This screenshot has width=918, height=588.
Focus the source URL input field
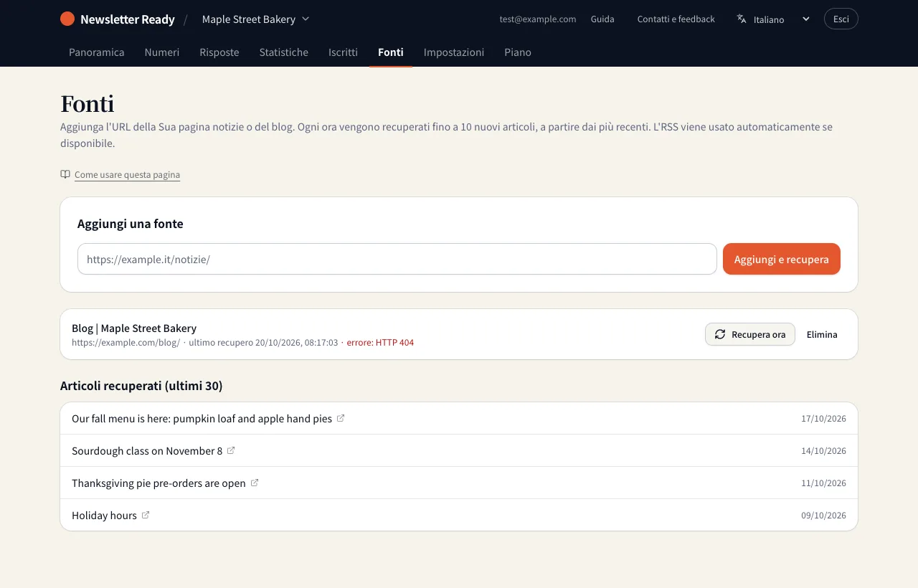(x=397, y=259)
